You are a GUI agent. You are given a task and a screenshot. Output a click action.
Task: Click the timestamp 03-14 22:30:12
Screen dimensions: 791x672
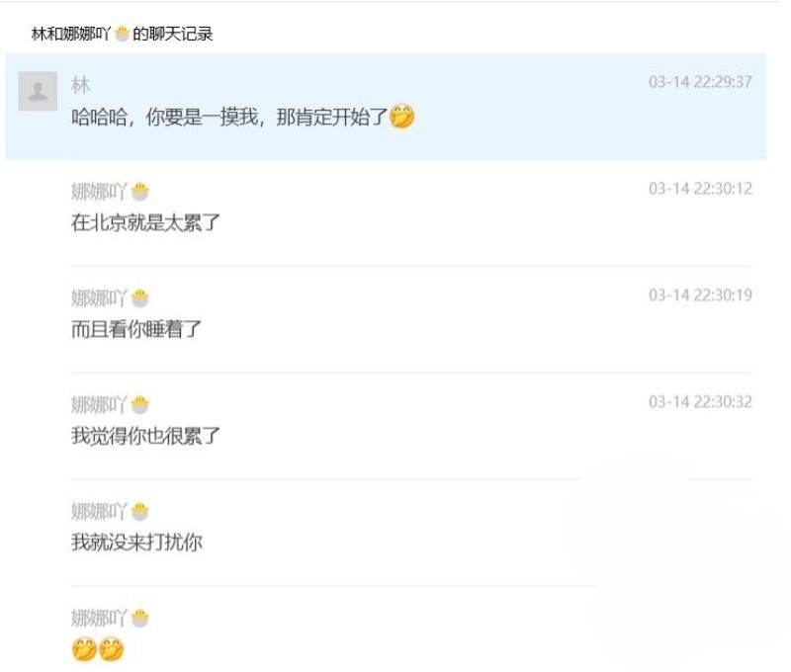(x=700, y=189)
